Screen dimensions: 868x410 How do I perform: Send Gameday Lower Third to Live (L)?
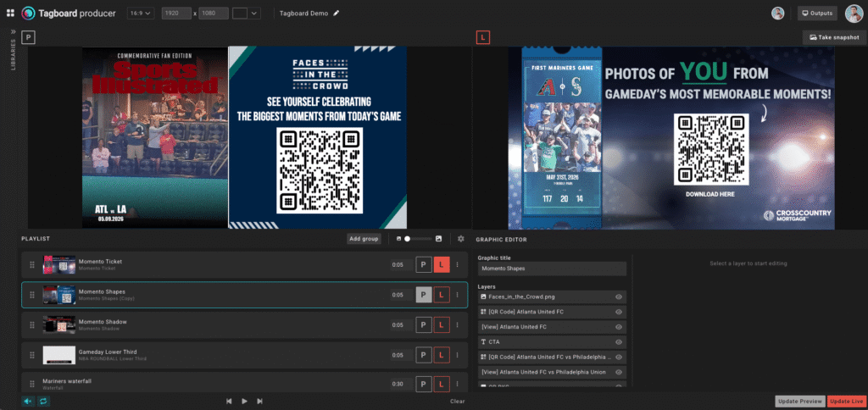click(442, 355)
